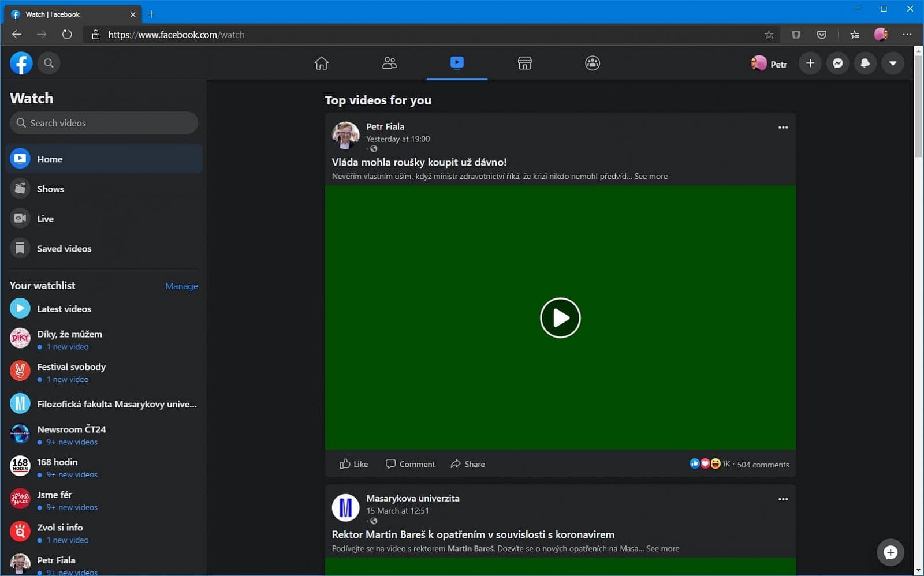Open the Marketplace tab icon
The height and width of the screenshot is (576, 924).
pos(524,63)
